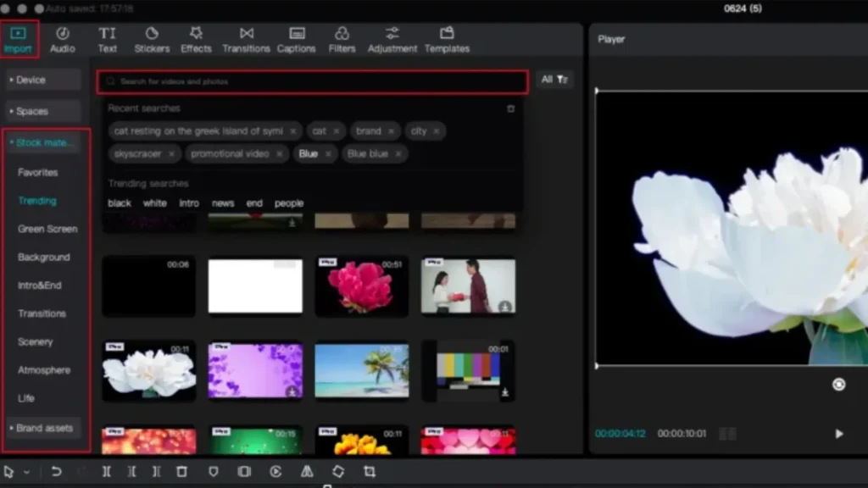868x488 pixels.
Task: Split the clip at playhead
Action: pos(106,472)
